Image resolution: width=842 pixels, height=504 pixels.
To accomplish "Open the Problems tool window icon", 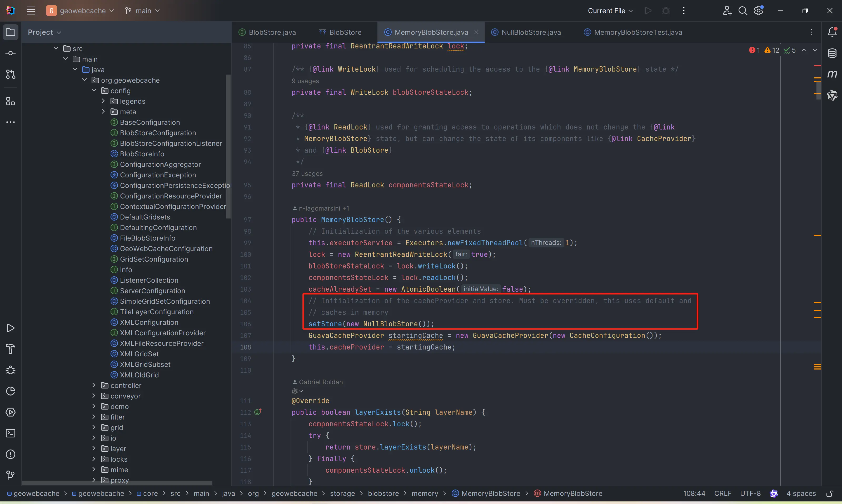I will coord(11,455).
